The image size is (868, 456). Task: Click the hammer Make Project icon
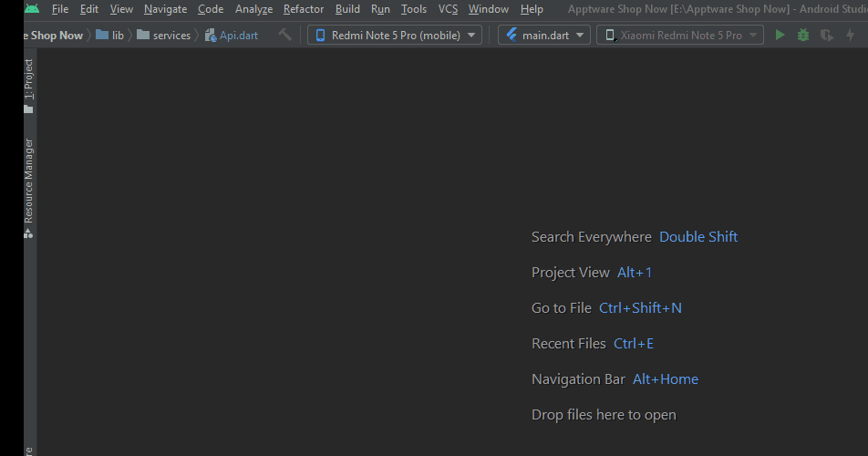[x=284, y=35]
